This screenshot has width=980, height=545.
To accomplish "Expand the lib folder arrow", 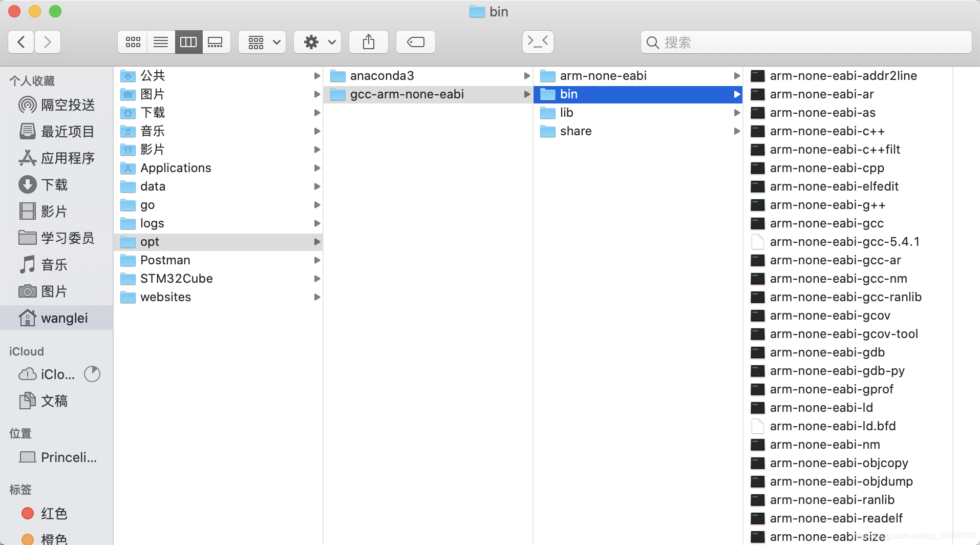I will coord(737,113).
